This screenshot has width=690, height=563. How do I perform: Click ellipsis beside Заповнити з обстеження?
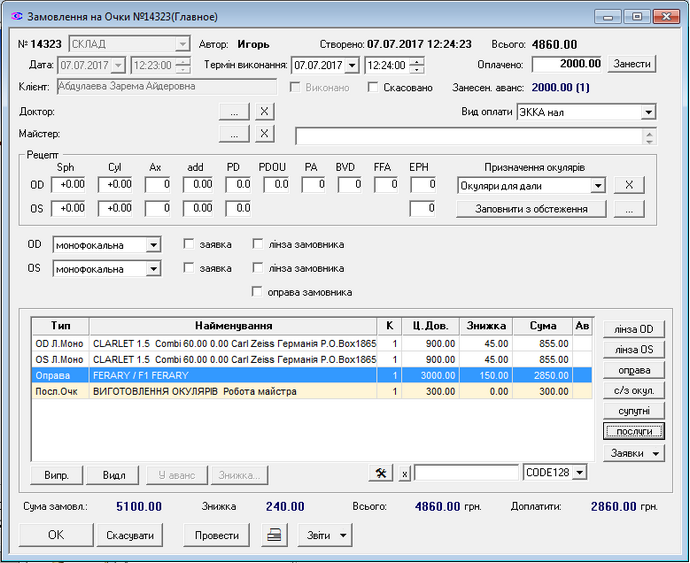click(x=628, y=209)
